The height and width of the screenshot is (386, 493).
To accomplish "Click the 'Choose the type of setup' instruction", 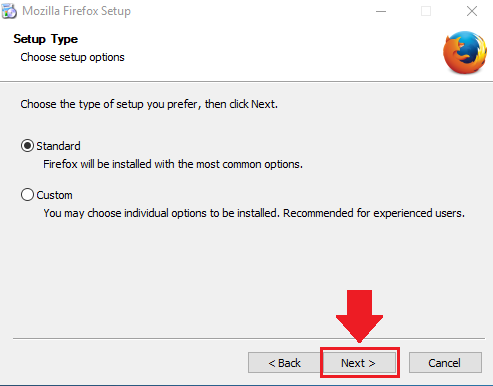I will [149, 104].
